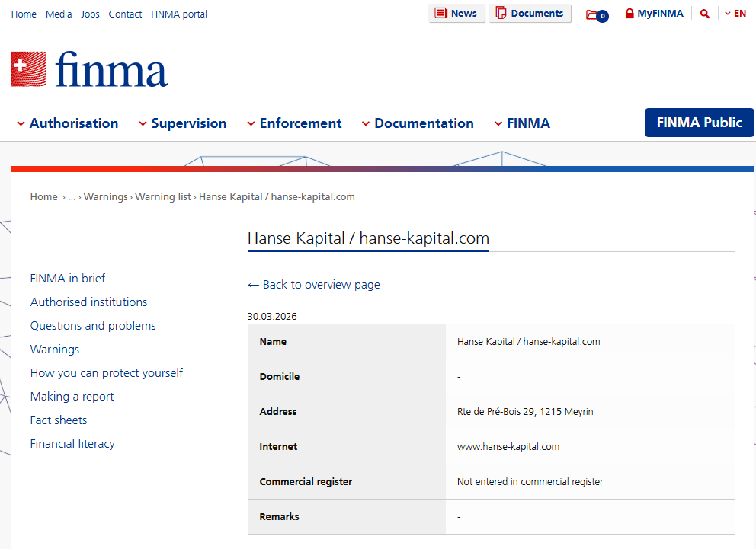Click Not entered in commercial register
The image size is (756, 549).
[x=530, y=481]
